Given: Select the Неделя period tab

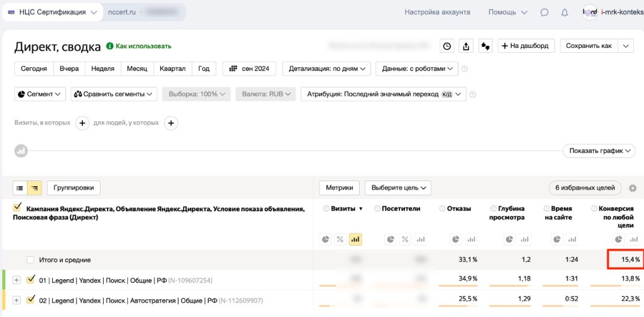Looking at the screenshot, I should 103,69.
